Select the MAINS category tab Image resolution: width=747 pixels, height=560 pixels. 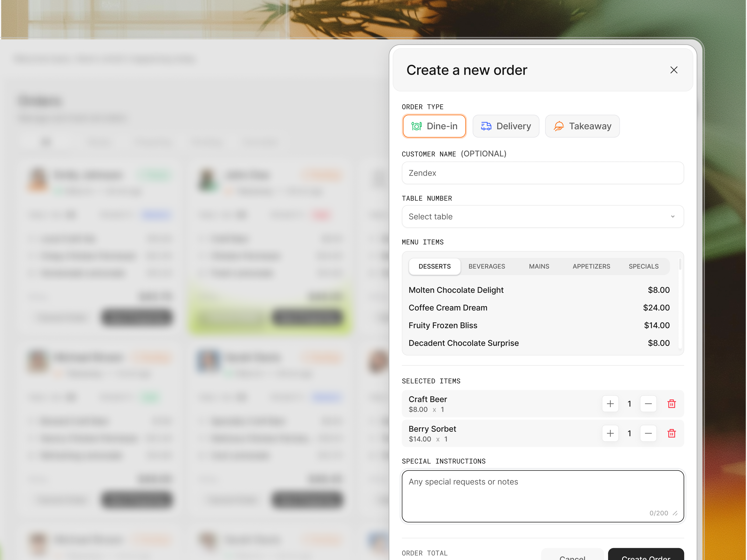pos(539,266)
